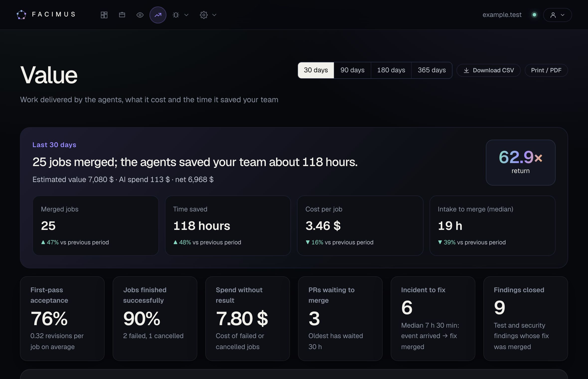588x379 pixels.
Task: Open the jobs board icon in navbar
Action: 122,15
